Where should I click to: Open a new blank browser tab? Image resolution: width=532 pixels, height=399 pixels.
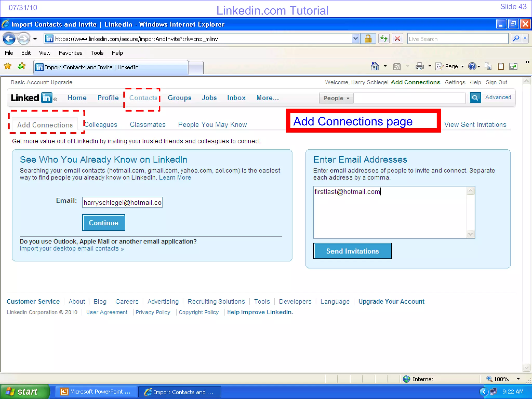point(196,68)
